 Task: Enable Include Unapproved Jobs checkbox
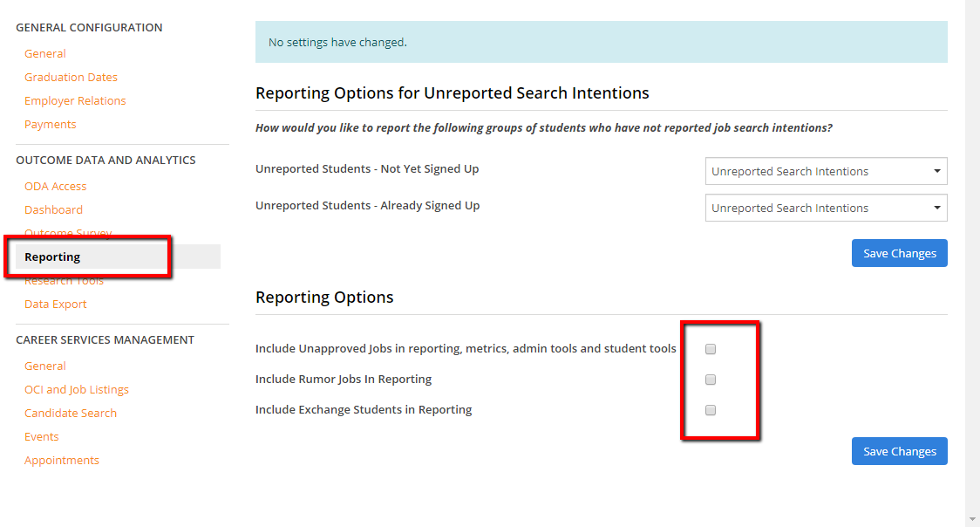point(711,349)
